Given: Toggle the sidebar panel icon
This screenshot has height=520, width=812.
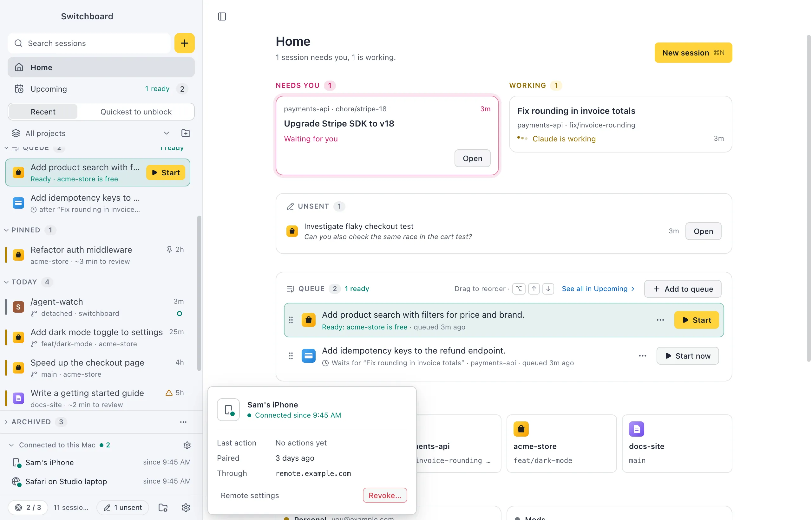Looking at the screenshot, I should (x=222, y=16).
